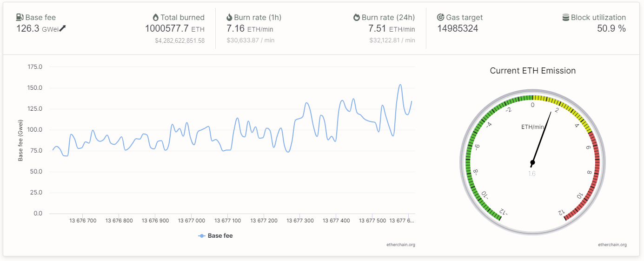Click the $30,633.87 / min text

click(x=251, y=40)
